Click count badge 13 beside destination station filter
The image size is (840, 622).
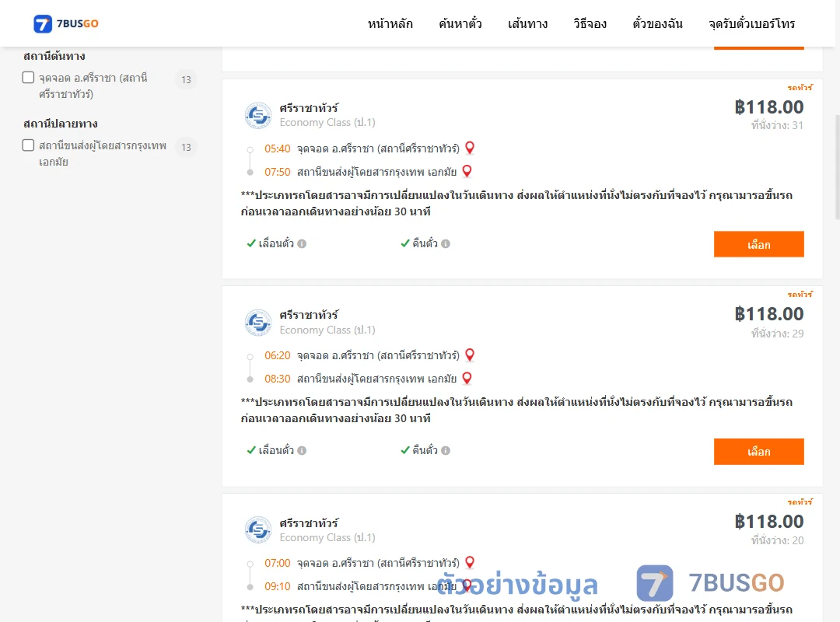(x=186, y=147)
